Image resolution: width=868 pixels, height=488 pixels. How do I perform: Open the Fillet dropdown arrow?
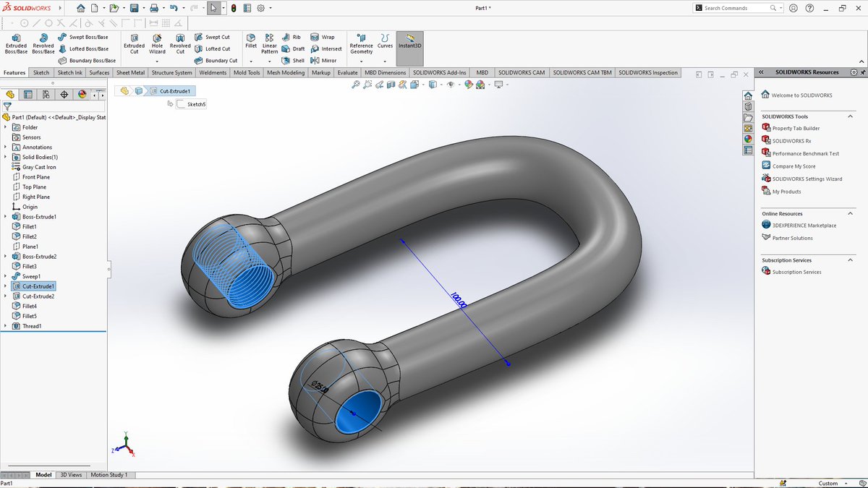(x=251, y=61)
